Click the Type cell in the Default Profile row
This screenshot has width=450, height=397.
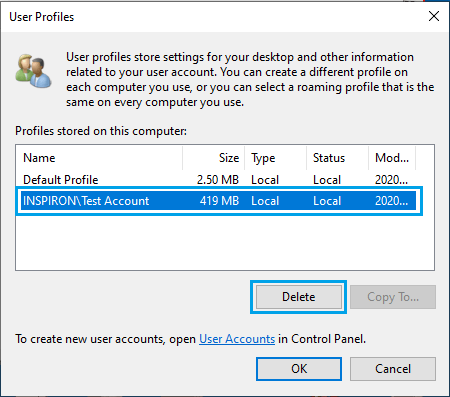tap(265, 180)
